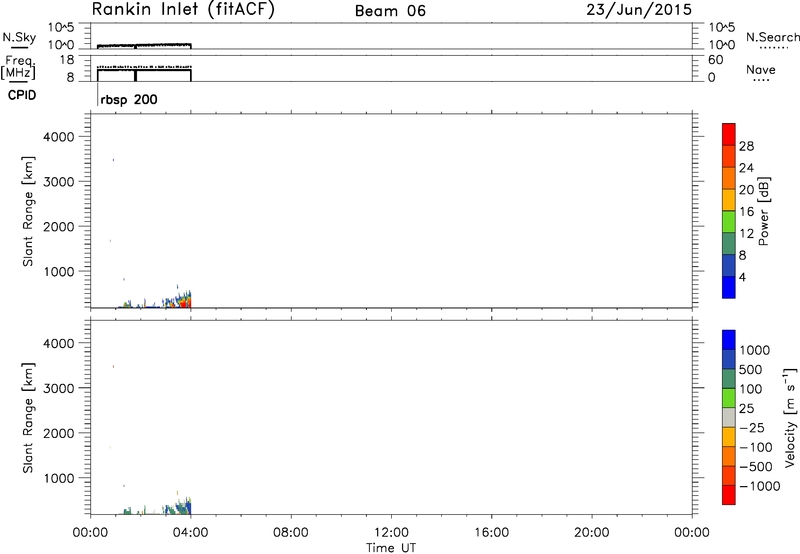Click the 18 tick on frequency axis
This screenshot has width=800, height=554.
pyautogui.click(x=66, y=60)
